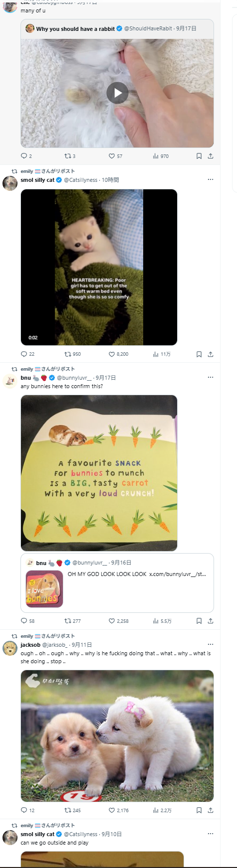Open the carrot snack book image

click(x=99, y=473)
